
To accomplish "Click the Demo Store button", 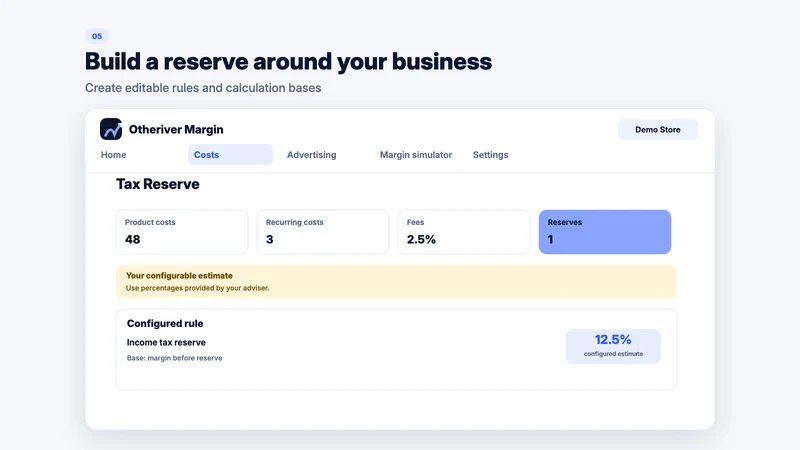I will [658, 130].
